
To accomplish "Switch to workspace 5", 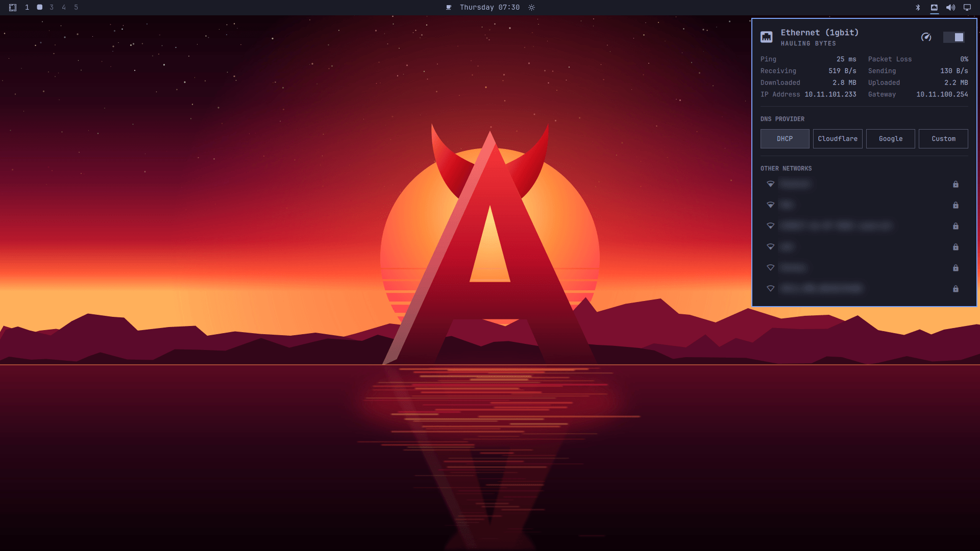I will [76, 8].
